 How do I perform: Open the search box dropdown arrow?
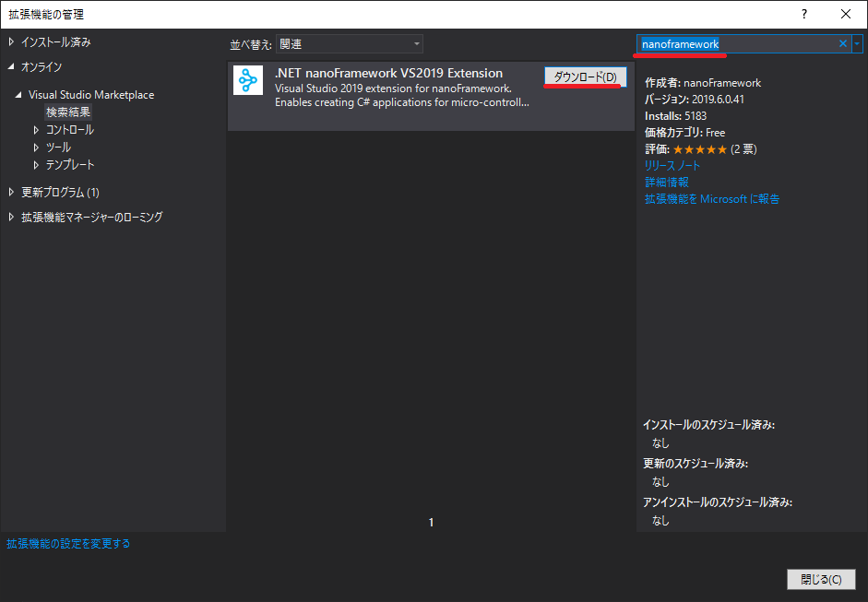point(857,43)
